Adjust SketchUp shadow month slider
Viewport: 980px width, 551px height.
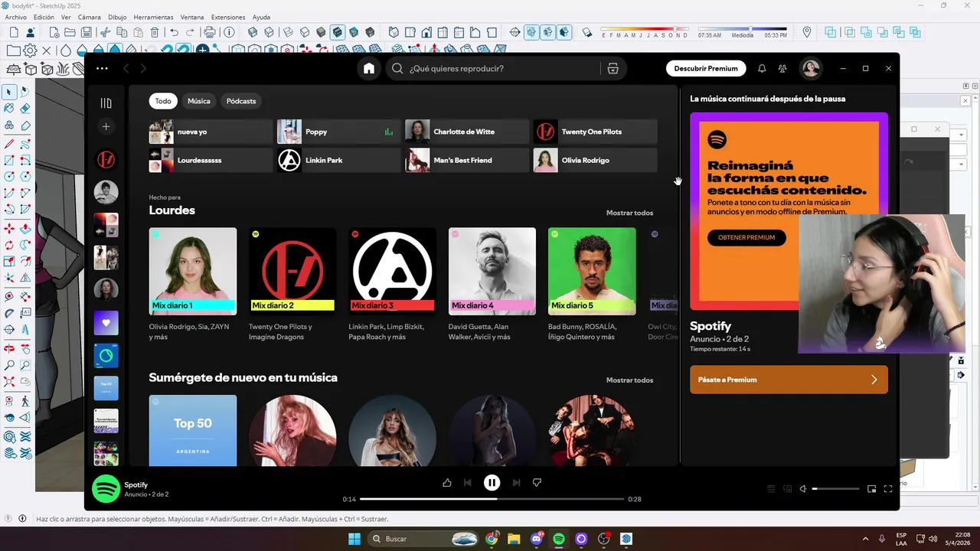click(645, 29)
